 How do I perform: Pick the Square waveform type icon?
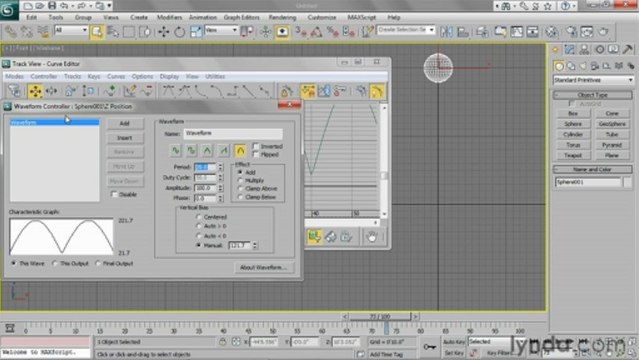191,150
